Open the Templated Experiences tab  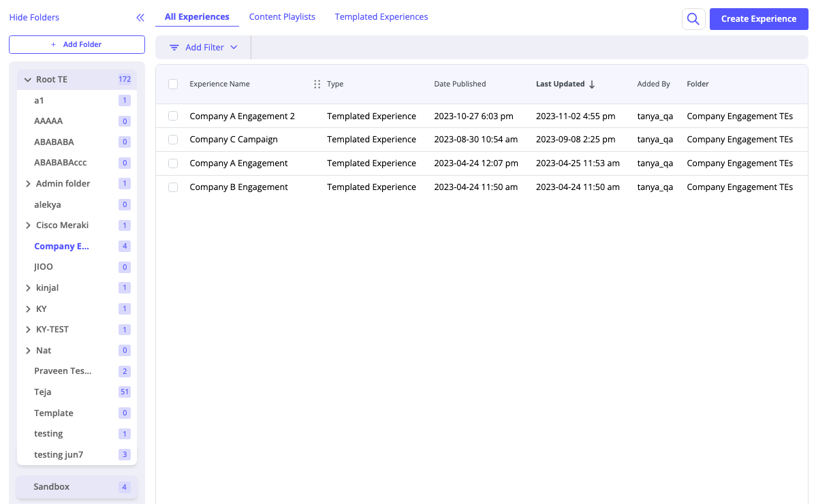click(x=381, y=17)
